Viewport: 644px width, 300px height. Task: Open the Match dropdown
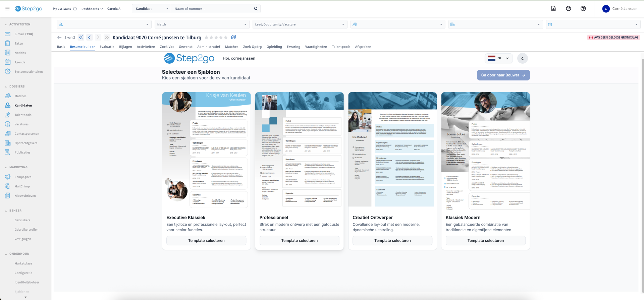[202, 24]
